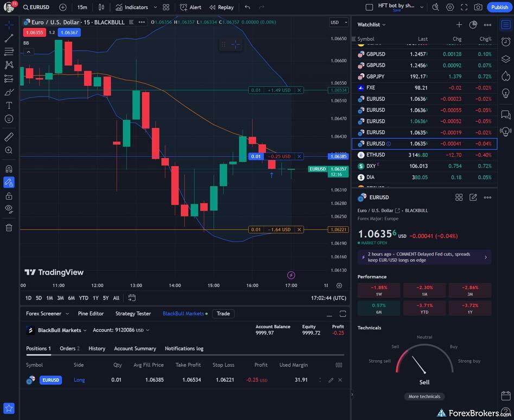Image resolution: width=514 pixels, height=420 pixels.
Task: Select the text annotation tool
Action: (9, 105)
